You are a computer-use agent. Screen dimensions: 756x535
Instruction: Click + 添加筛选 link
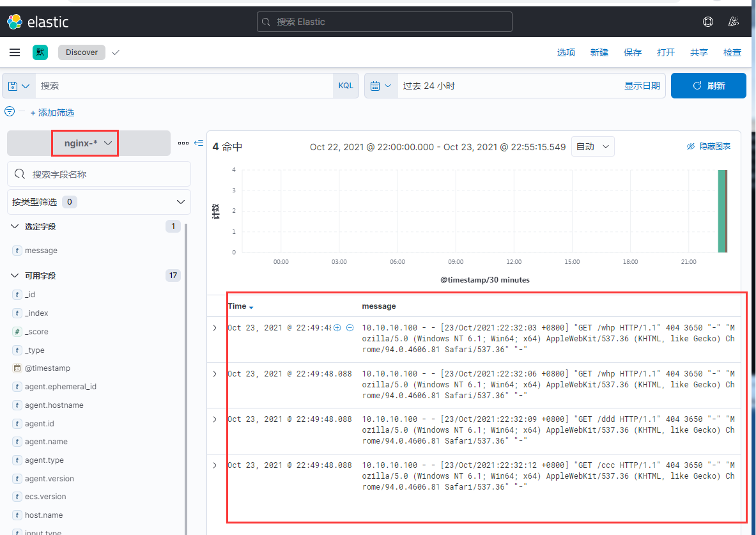tap(52, 112)
